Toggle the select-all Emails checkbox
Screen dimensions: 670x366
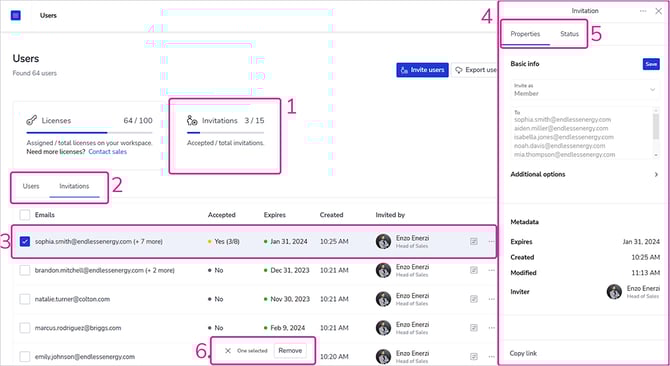[x=25, y=215]
